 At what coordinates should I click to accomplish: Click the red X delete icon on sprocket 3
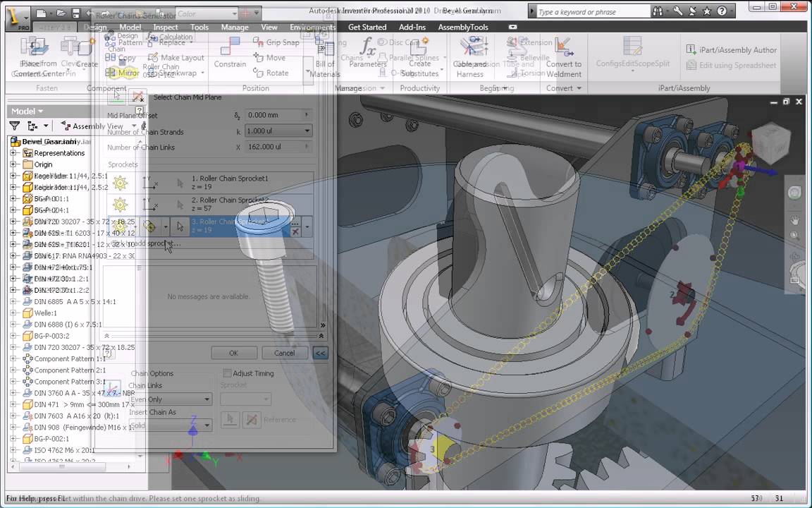click(x=295, y=231)
